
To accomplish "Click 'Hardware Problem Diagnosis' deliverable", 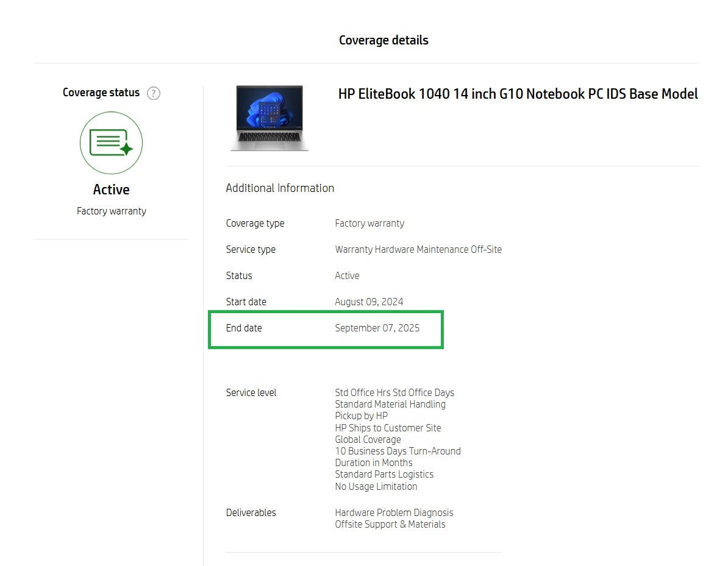I will coord(394,512).
